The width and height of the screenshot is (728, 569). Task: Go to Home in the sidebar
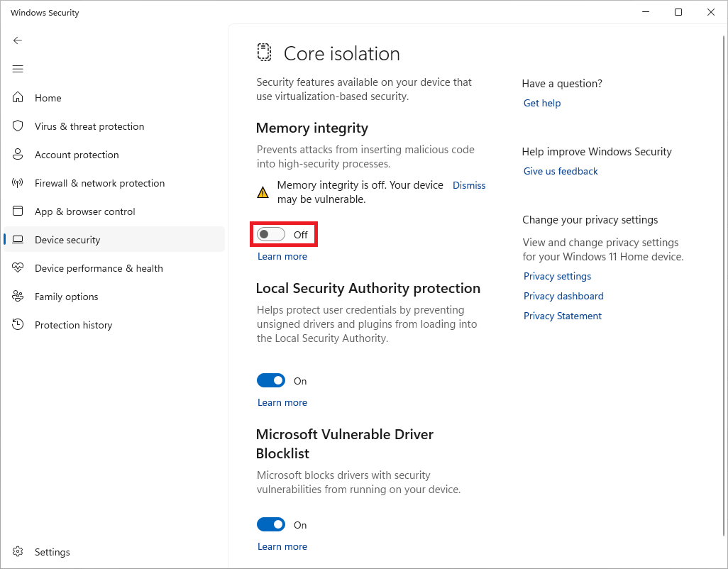48,97
